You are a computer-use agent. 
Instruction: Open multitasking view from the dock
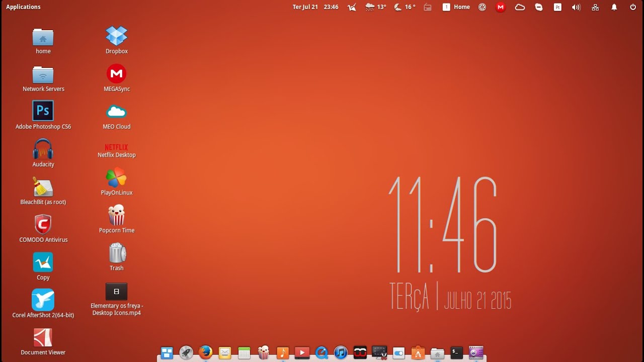[x=167, y=353]
